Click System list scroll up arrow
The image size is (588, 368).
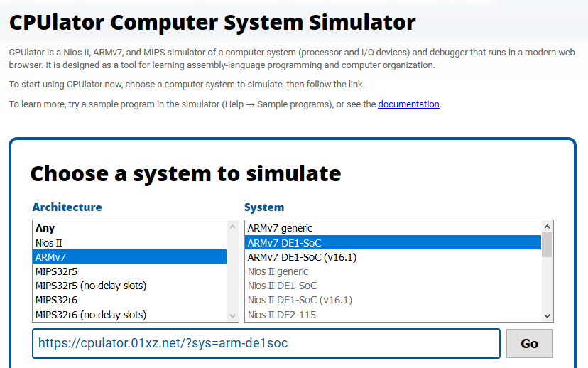547,227
